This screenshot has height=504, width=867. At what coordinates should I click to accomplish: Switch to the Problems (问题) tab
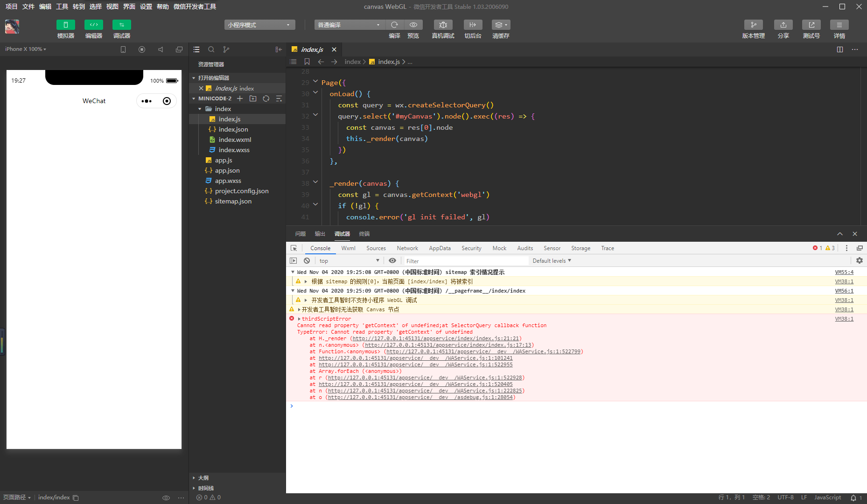[301, 234]
